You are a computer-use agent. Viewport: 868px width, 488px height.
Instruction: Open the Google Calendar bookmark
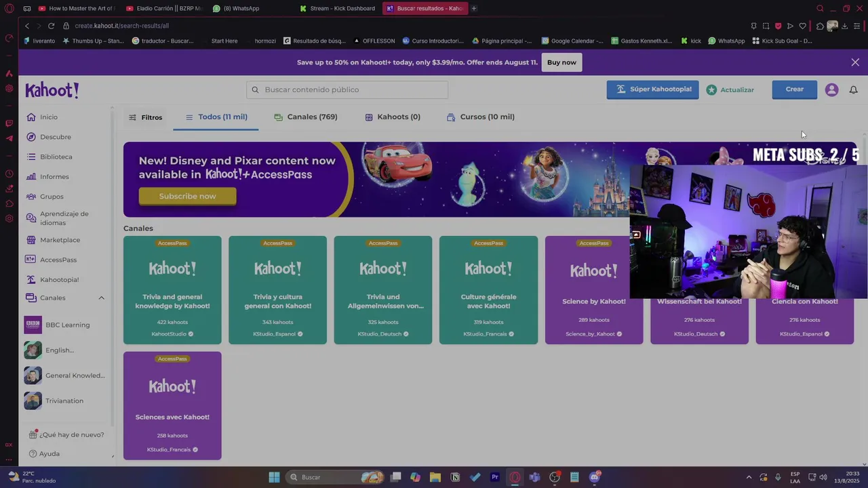tap(572, 41)
